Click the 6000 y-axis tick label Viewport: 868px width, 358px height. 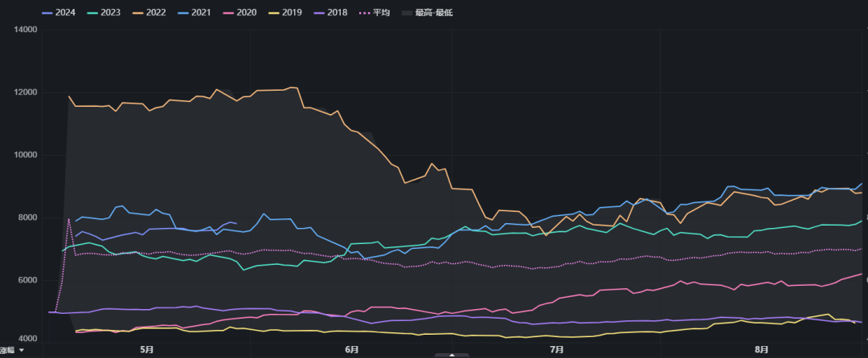click(29, 280)
